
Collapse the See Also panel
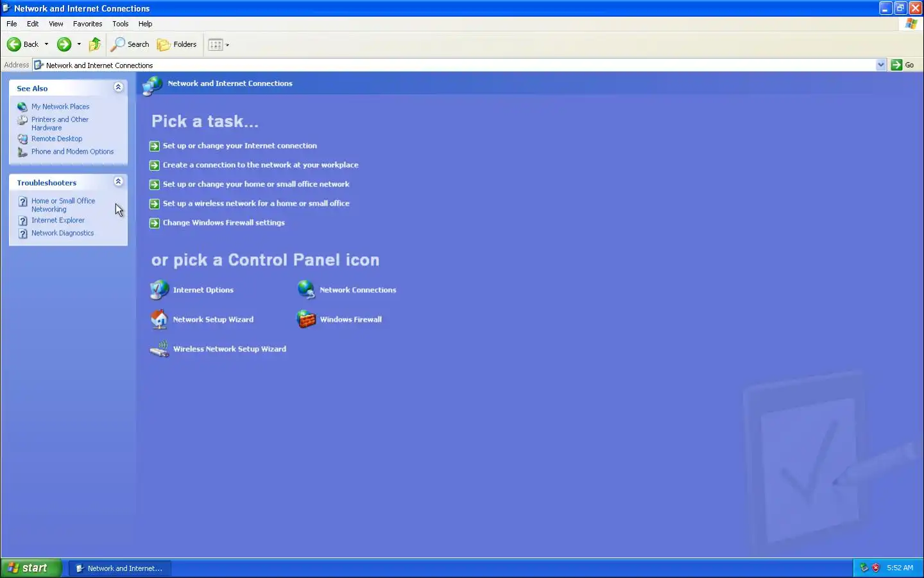118,87
